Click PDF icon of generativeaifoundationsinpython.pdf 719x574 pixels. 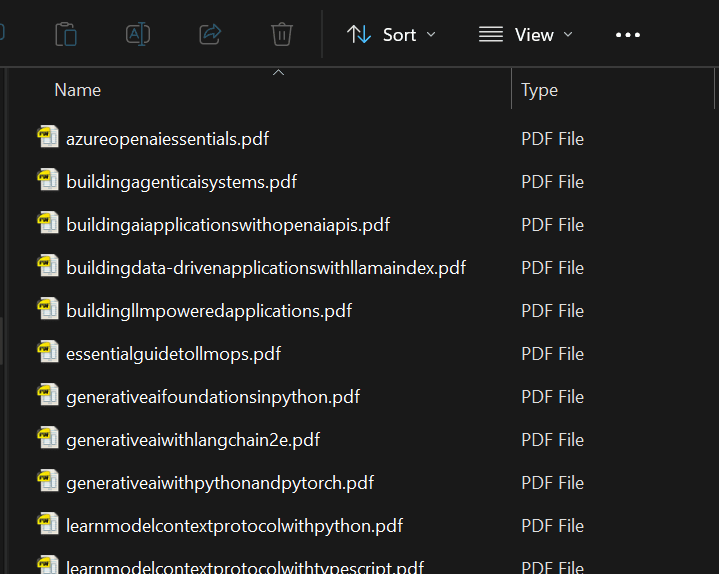point(48,395)
